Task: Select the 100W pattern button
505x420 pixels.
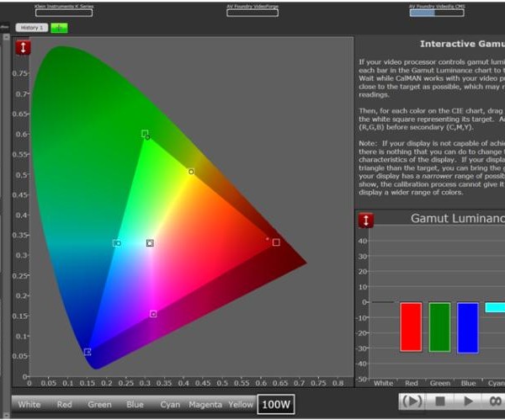Action: pos(276,405)
